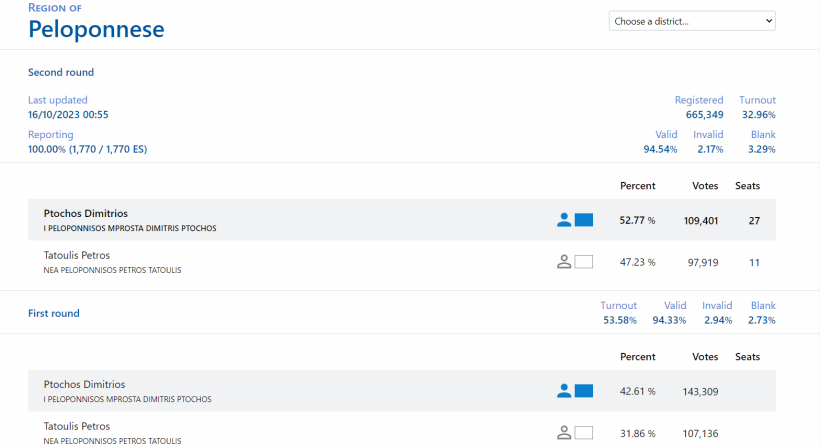Click the Peloponnese page title
This screenshot has width=820, height=446.
point(96,30)
